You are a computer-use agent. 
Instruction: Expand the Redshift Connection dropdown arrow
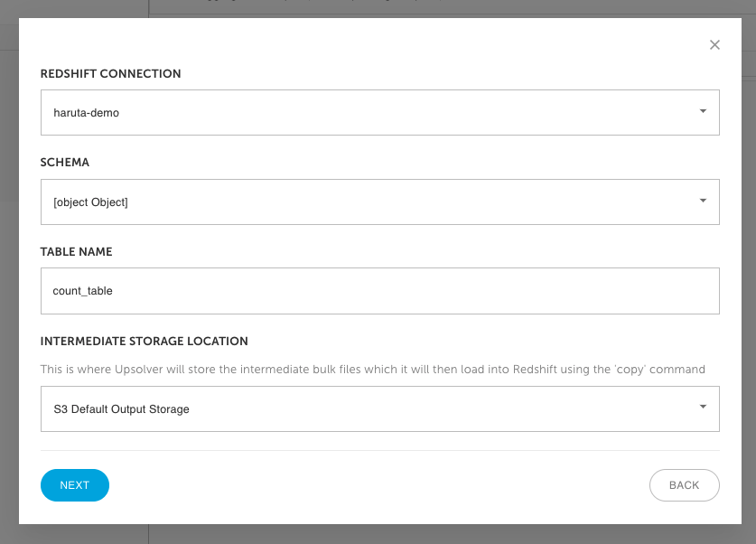pos(703,111)
